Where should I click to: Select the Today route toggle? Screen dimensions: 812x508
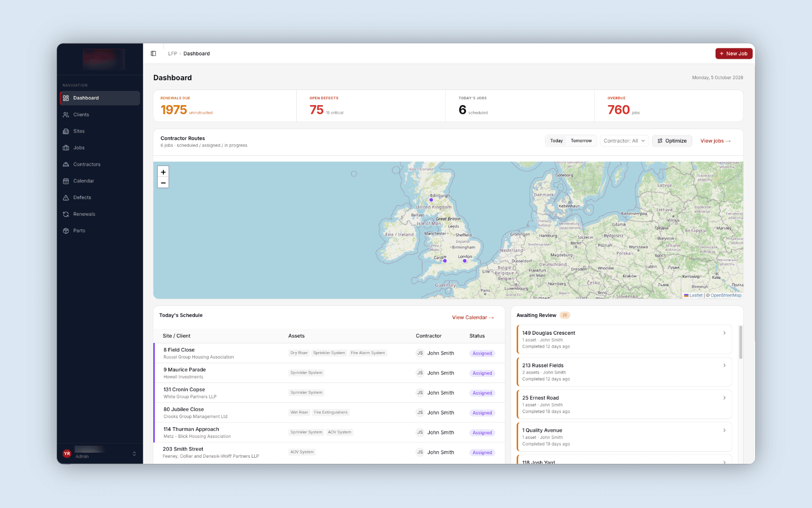pyautogui.click(x=557, y=141)
